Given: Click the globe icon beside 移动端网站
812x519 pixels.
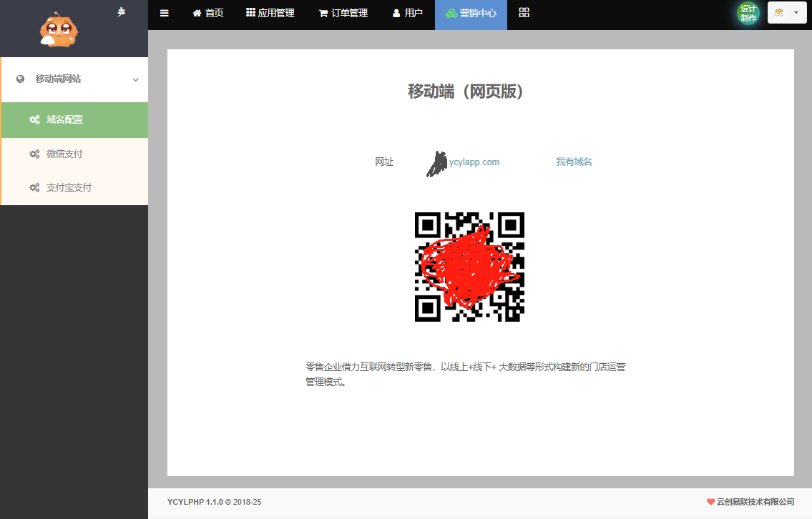Looking at the screenshot, I should click(20, 79).
